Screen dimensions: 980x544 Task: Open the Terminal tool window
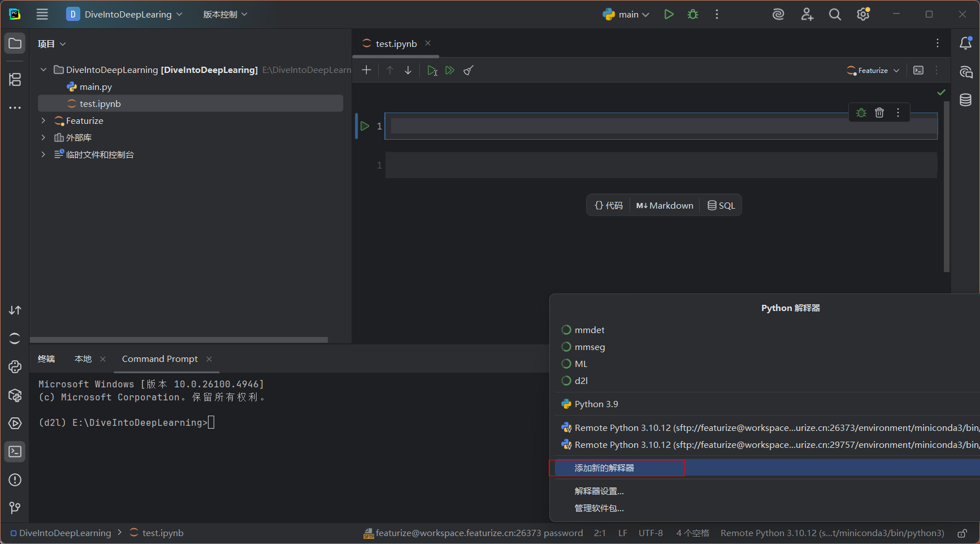click(15, 452)
